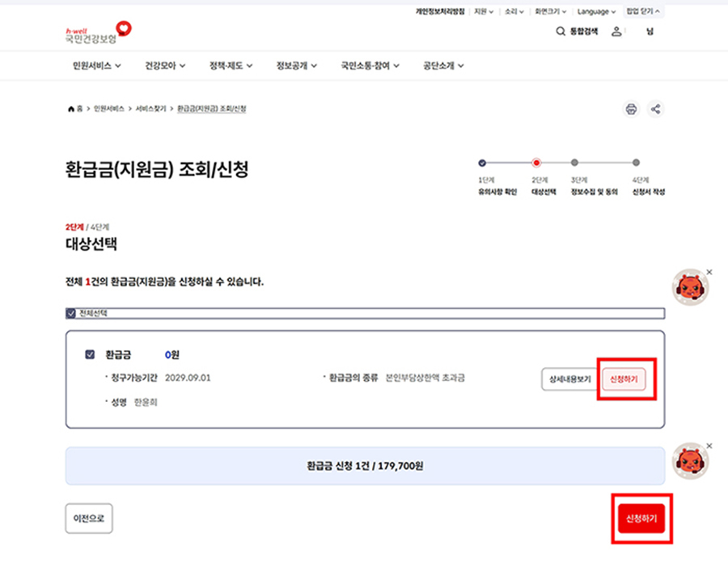This screenshot has height=563, width=728.
Task: Open lower chatbot mascot icon
Action: tap(691, 461)
